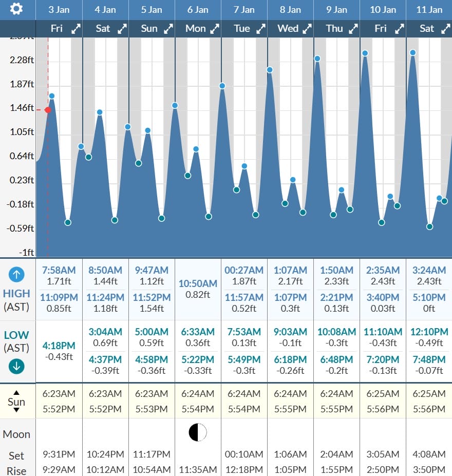Image resolution: width=452 pixels, height=476 pixels.
Task: Click the sunrise up-triangle above Sun
Action: [16, 392]
